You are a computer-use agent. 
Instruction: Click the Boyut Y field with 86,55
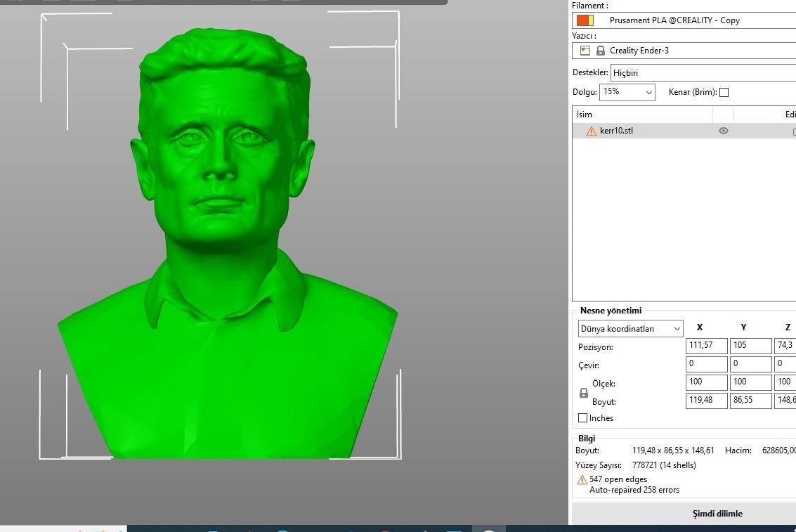click(751, 401)
